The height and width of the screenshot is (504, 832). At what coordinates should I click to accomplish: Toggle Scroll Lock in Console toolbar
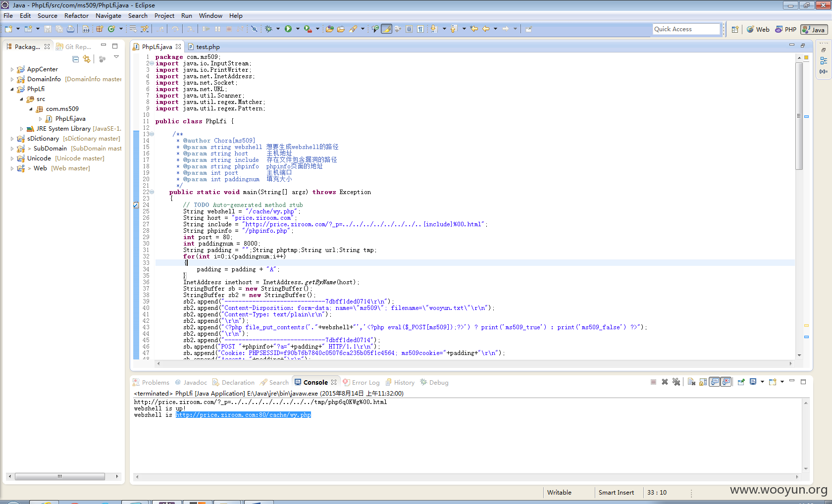tap(703, 382)
